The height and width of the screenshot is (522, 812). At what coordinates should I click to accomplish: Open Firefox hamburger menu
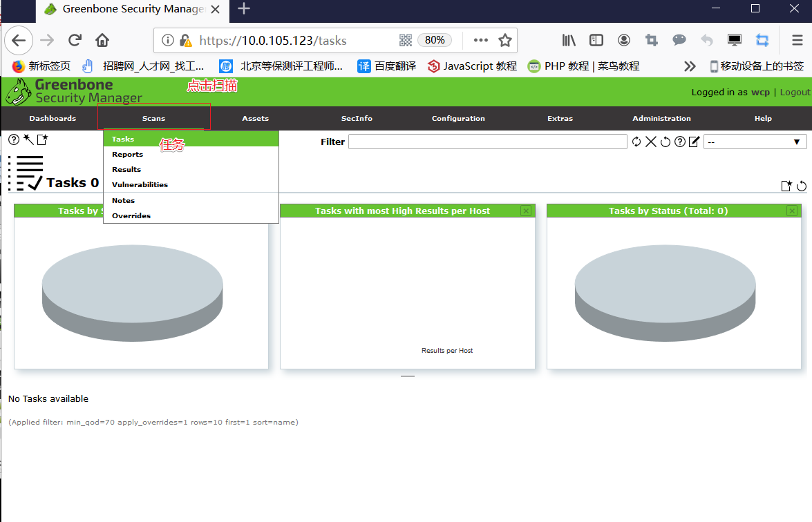[x=797, y=40]
